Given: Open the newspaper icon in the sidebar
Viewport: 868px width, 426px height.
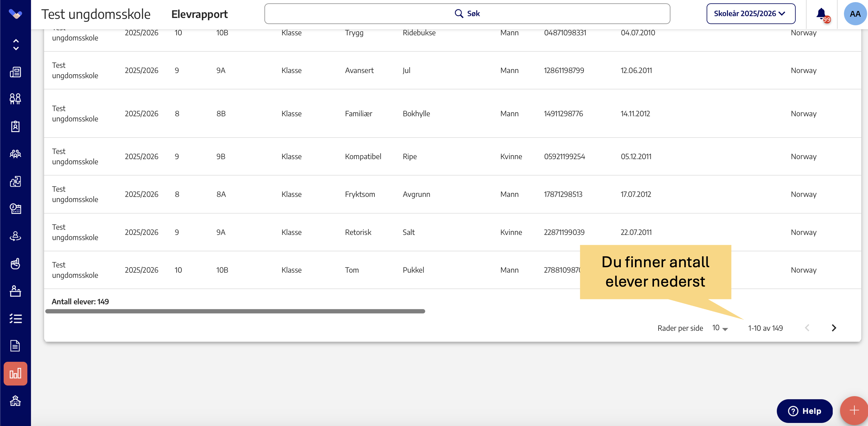Looking at the screenshot, I should tap(15, 72).
